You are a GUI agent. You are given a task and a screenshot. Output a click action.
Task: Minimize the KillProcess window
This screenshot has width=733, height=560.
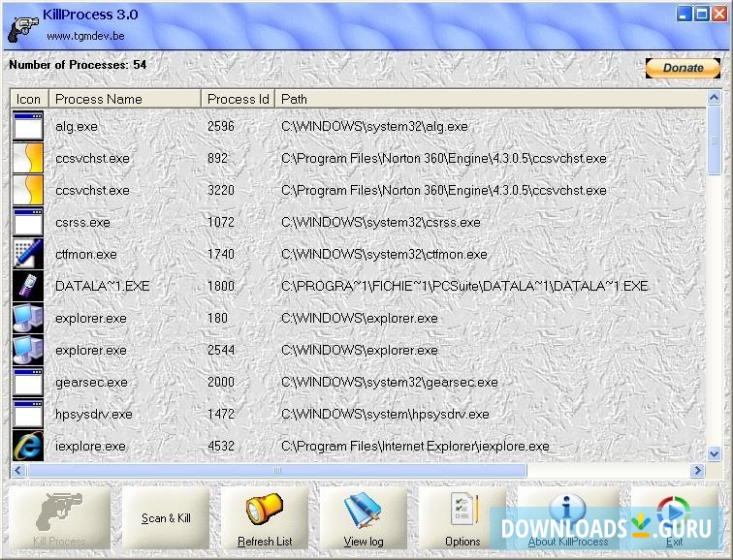pyautogui.click(x=684, y=14)
